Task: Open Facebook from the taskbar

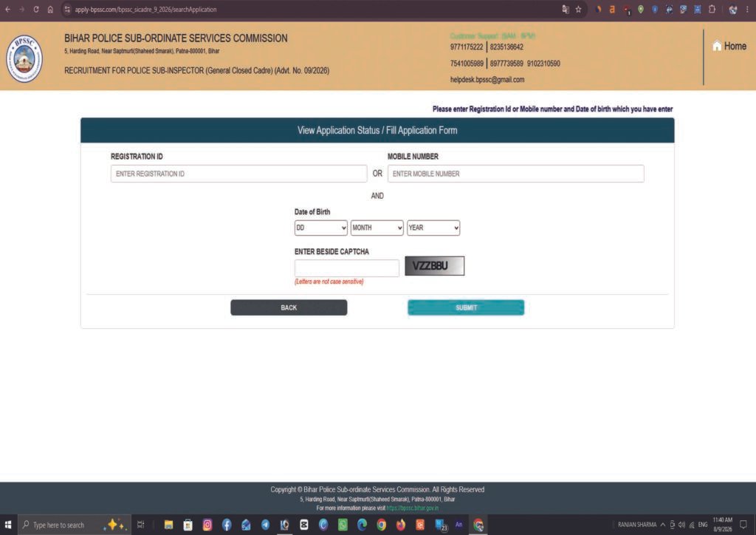Action: tap(227, 525)
